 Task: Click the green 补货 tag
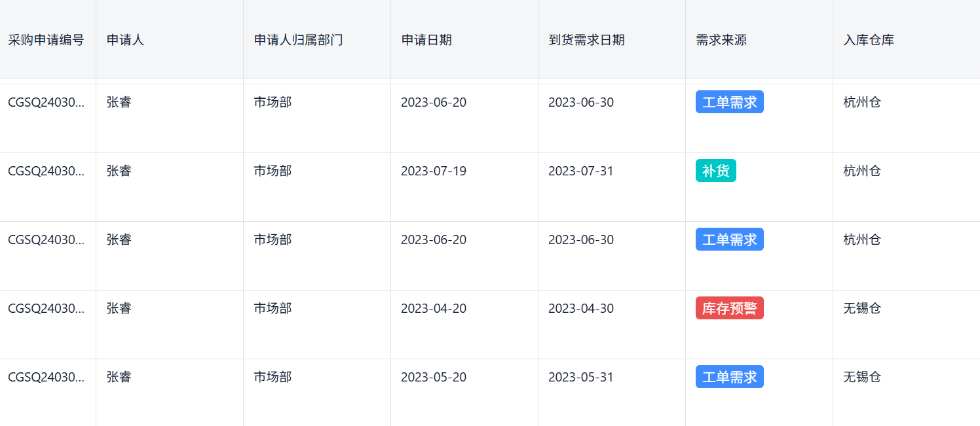coord(715,171)
